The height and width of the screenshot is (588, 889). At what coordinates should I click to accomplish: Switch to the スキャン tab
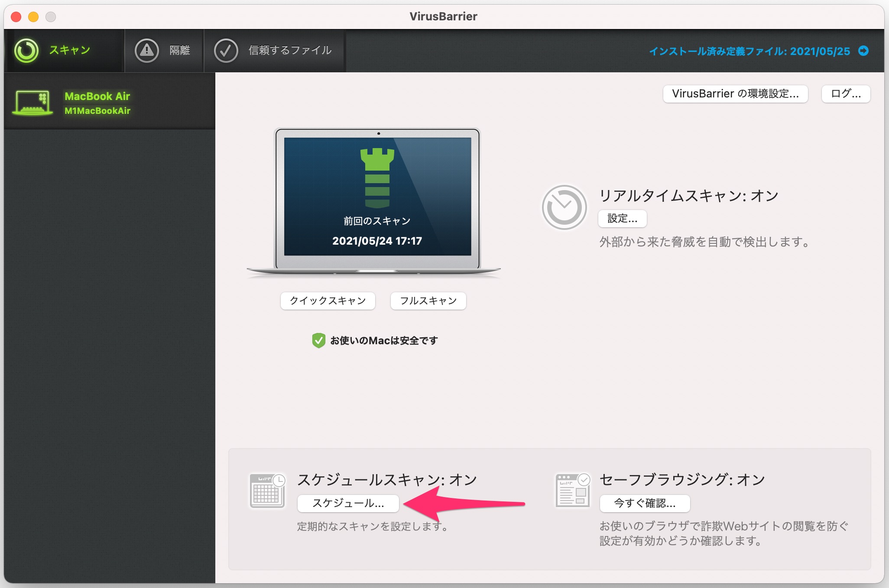(x=65, y=51)
